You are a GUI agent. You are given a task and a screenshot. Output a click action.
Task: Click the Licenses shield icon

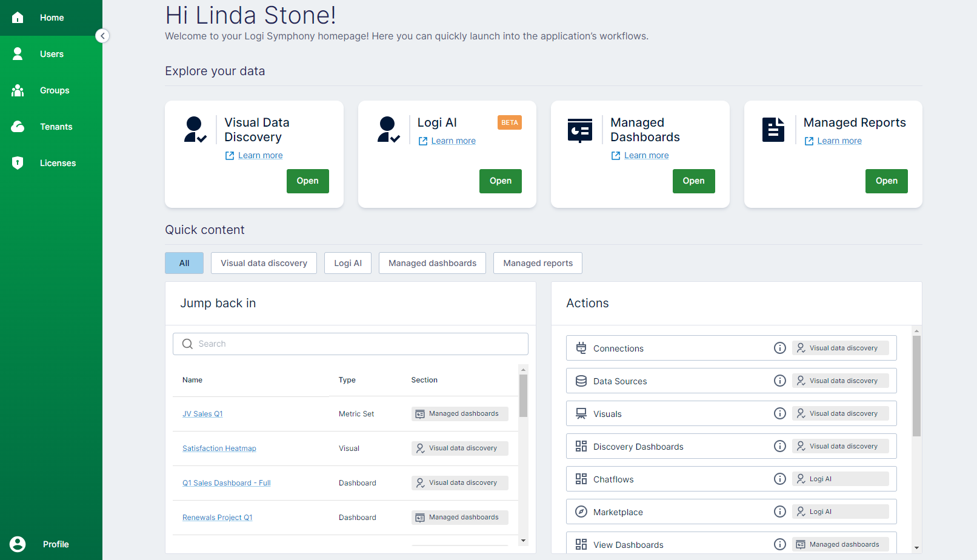point(18,163)
